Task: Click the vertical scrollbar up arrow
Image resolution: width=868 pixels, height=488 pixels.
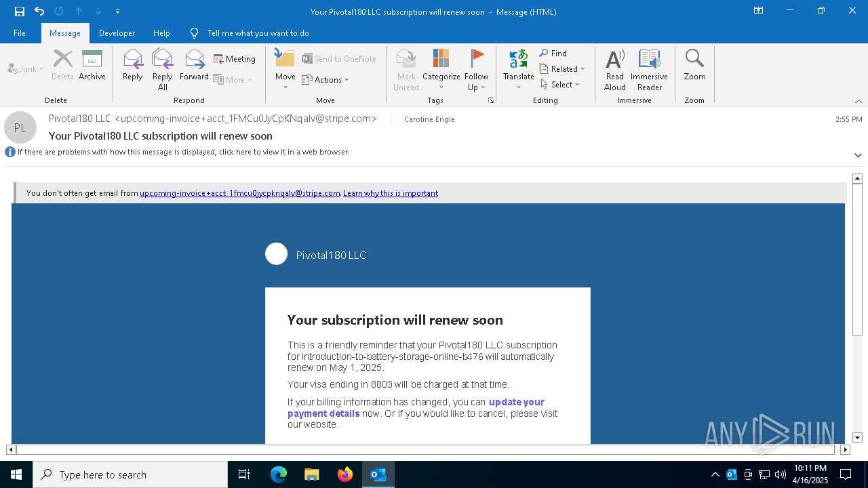Action: click(x=857, y=178)
